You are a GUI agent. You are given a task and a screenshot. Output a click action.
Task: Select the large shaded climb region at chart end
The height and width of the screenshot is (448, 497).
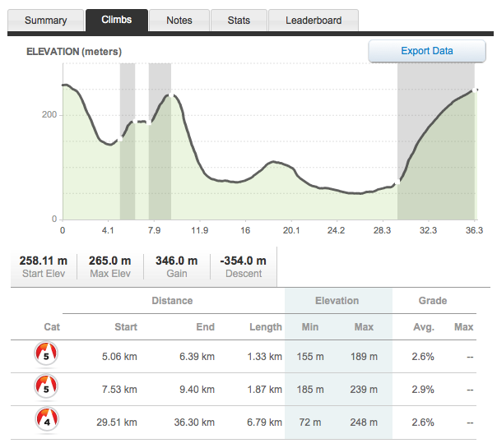point(436,141)
